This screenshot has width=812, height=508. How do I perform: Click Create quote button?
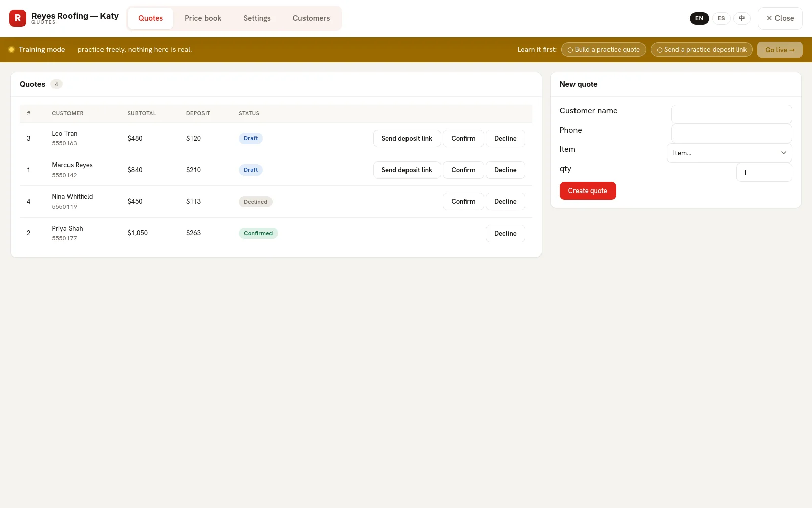tap(588, 191)
